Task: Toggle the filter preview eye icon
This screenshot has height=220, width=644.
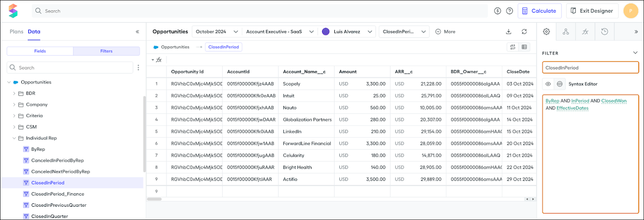Action: (x=548, y=84)
